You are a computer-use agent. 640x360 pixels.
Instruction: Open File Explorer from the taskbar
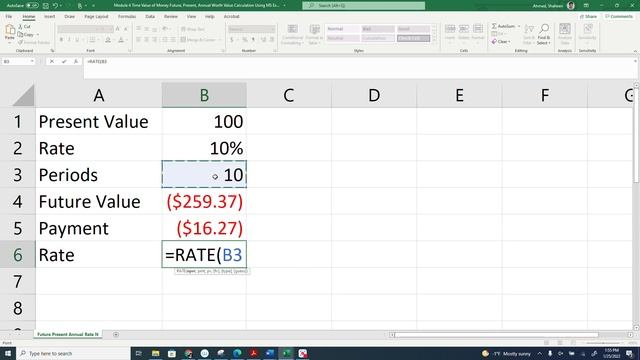click(x=156, y=353)
